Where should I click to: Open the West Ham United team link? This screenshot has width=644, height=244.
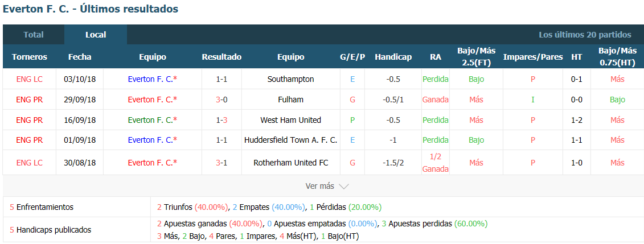[291, 120]
